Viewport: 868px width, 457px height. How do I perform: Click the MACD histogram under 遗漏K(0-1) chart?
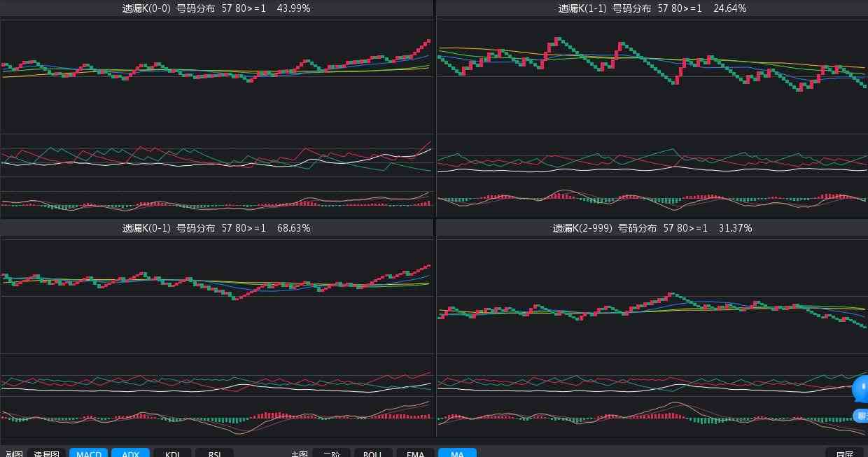point(216,417)
